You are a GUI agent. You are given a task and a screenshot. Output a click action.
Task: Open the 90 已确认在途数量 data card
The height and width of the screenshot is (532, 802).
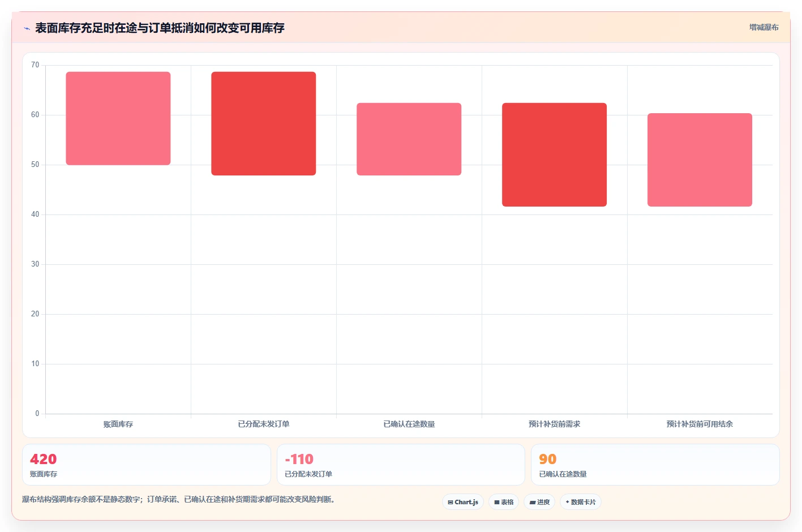pyautogui.click(x=655, y=465)
